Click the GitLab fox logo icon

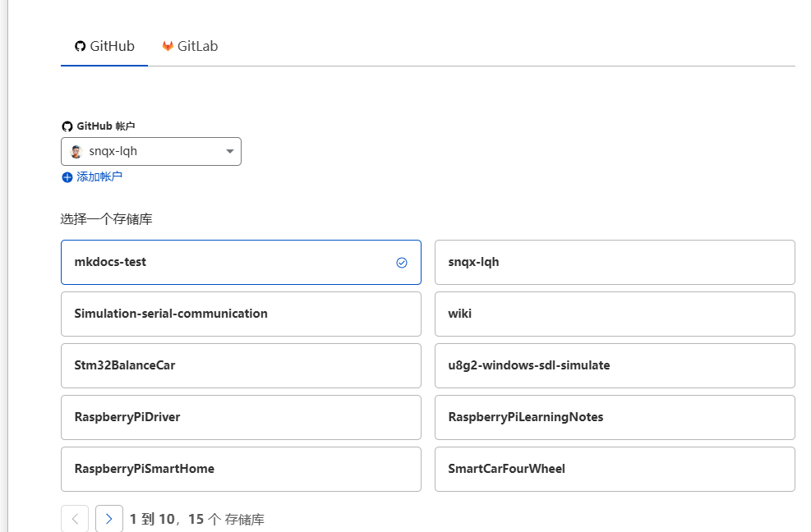coord(168,46)
